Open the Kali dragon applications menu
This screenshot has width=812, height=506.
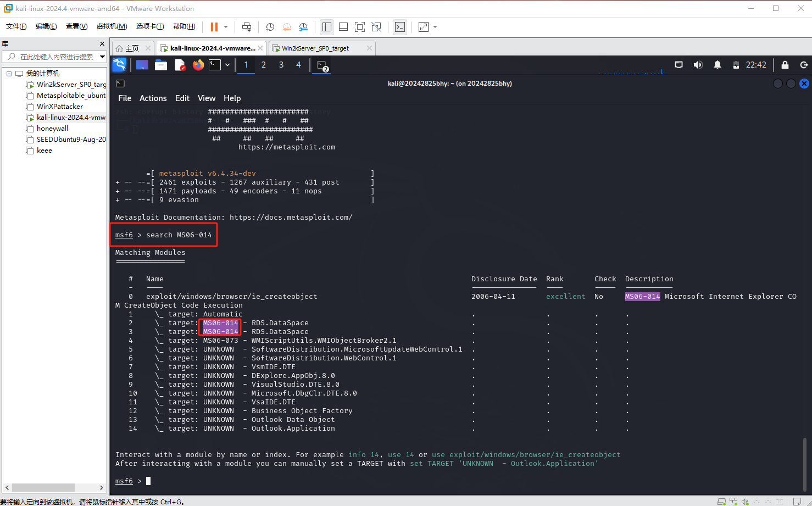click(119, 65)
